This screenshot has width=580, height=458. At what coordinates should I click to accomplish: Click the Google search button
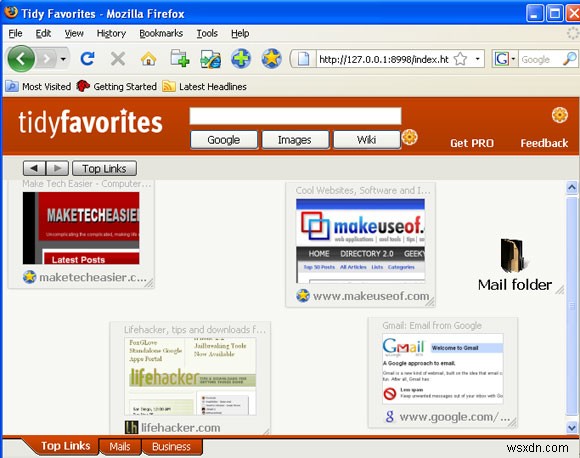coord(224,140)
